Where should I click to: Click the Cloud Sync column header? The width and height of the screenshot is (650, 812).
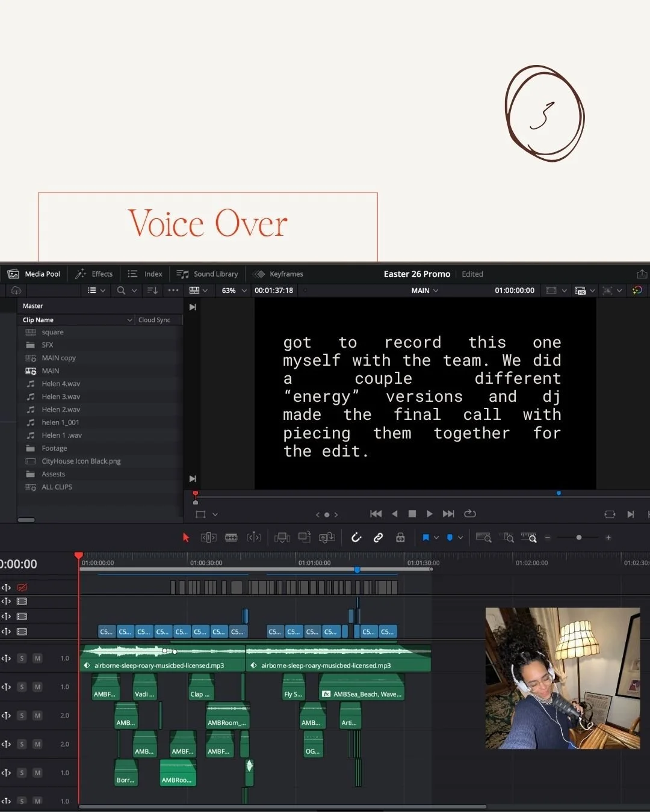(154, 320)
